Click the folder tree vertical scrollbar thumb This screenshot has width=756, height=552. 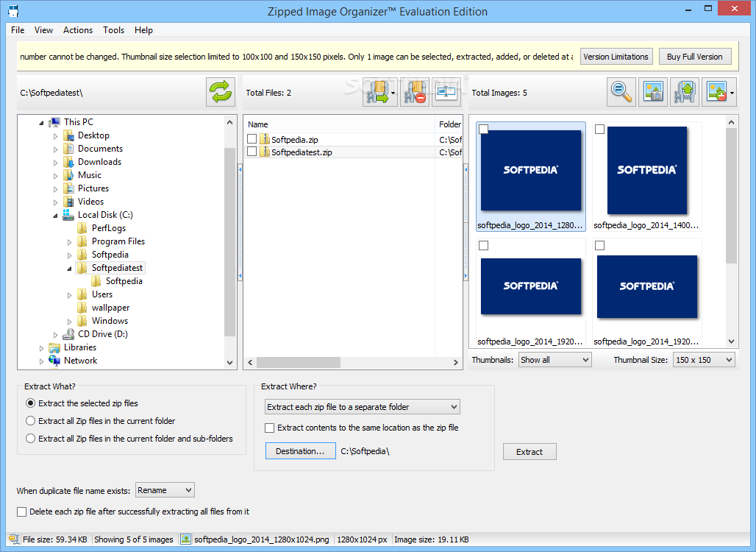coord(229,241)
